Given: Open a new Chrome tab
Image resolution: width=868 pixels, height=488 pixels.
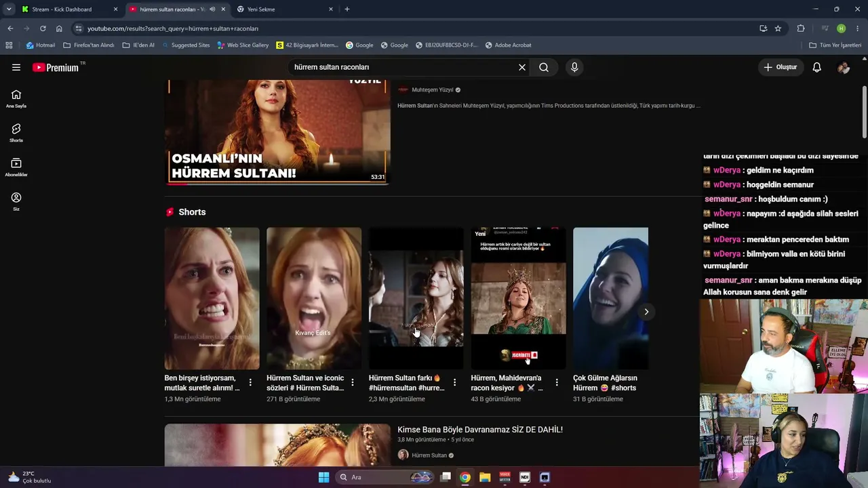Looking at the screenshot, I should tap(347, 9).
